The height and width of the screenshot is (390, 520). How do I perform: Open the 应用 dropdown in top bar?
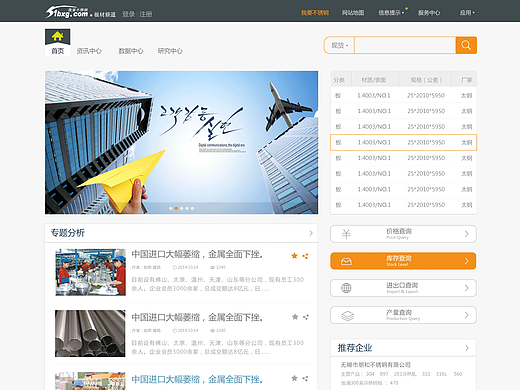click(x=467, y=13)
